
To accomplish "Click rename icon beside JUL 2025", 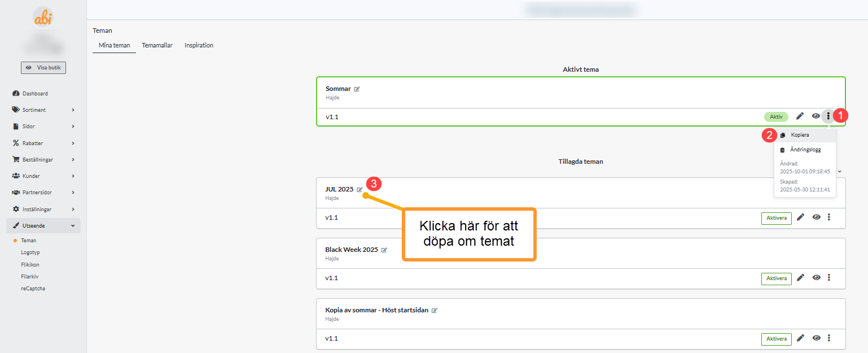I will click(360, 190).
